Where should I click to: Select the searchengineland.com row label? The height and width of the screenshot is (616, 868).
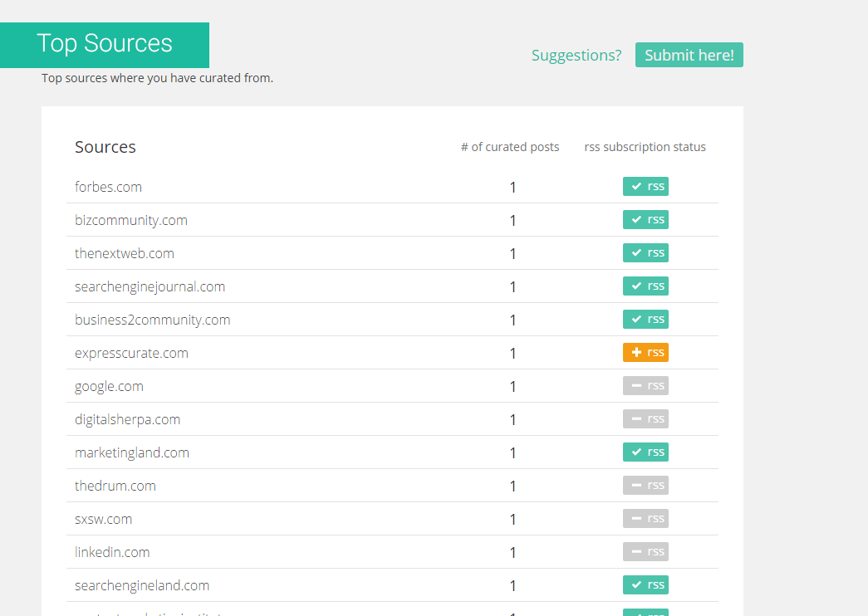(142, 585)
